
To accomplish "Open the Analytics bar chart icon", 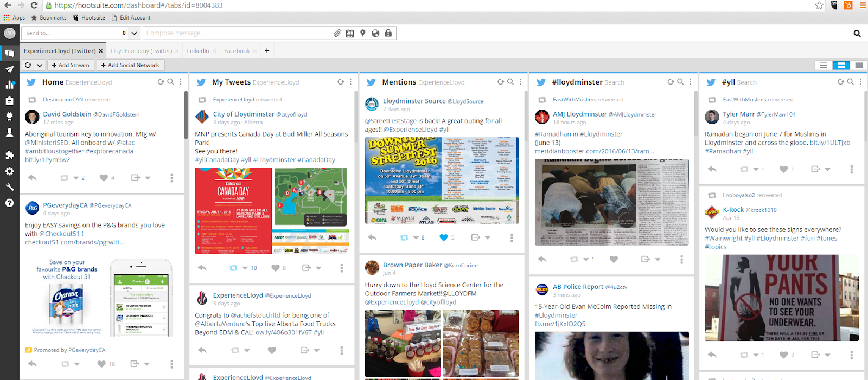I will coord(9,85).
